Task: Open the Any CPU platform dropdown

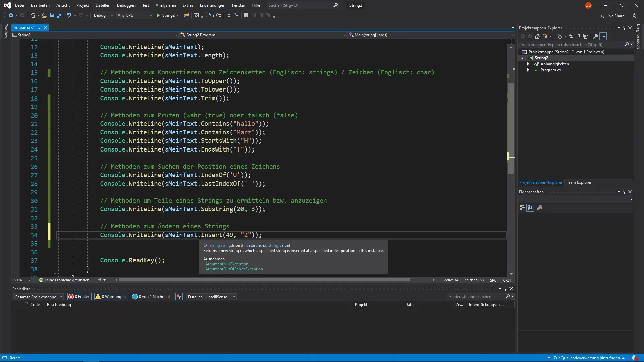Action: tap(135, 15)
